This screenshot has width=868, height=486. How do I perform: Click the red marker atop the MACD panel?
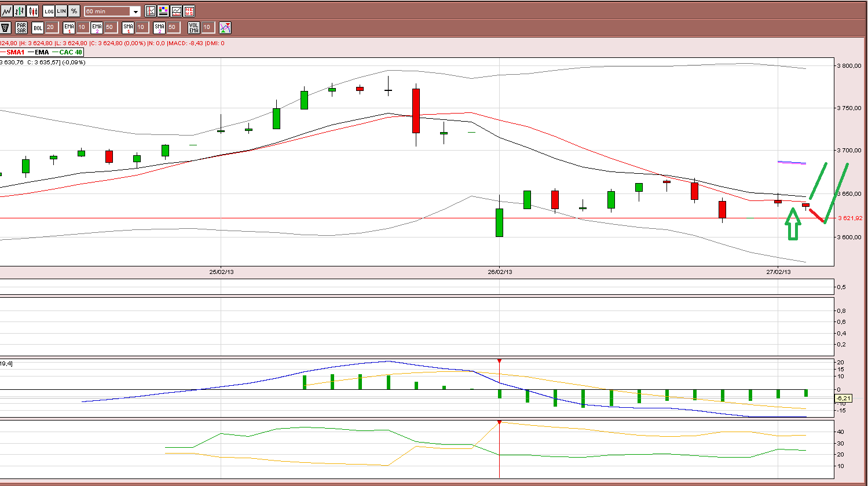click(x=499, y=361)
